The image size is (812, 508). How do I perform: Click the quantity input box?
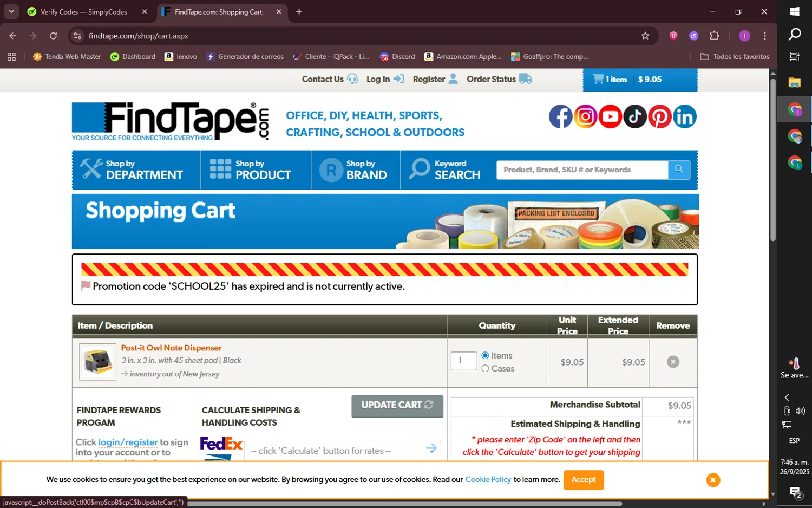tap(464, 361)
